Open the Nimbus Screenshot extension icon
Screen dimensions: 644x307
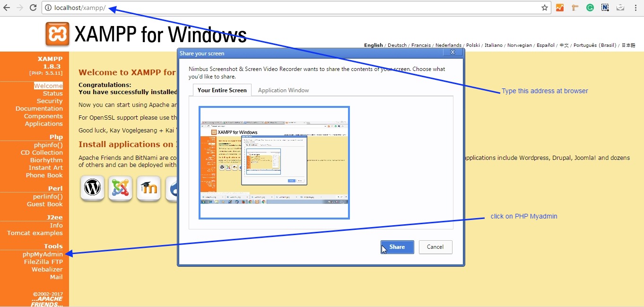[x=605, y=8]
